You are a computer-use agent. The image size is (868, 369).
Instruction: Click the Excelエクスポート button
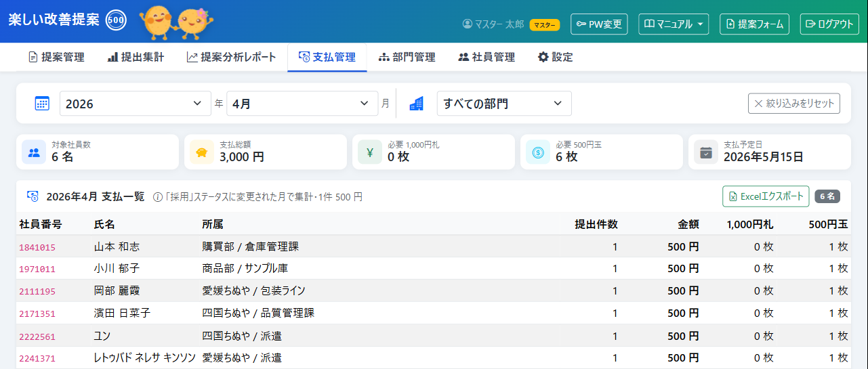click(x=766, y=196)
